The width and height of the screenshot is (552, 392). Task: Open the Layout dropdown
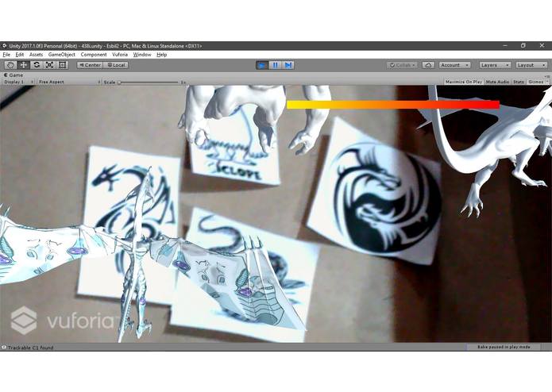(x=531, y=65)
